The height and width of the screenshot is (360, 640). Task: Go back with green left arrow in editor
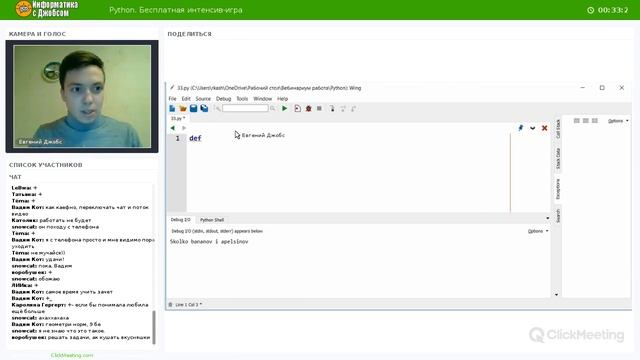pyautogui.click(x=173, y=128)
